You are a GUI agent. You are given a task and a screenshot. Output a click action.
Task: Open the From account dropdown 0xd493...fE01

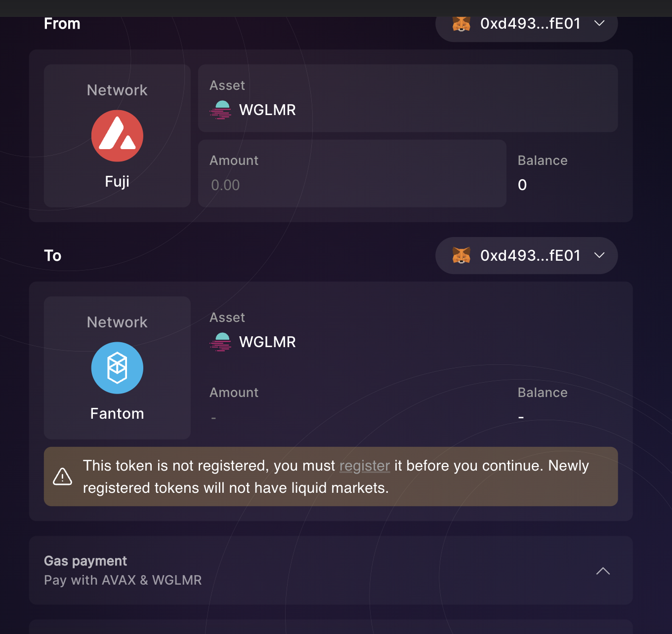(526, 23)
